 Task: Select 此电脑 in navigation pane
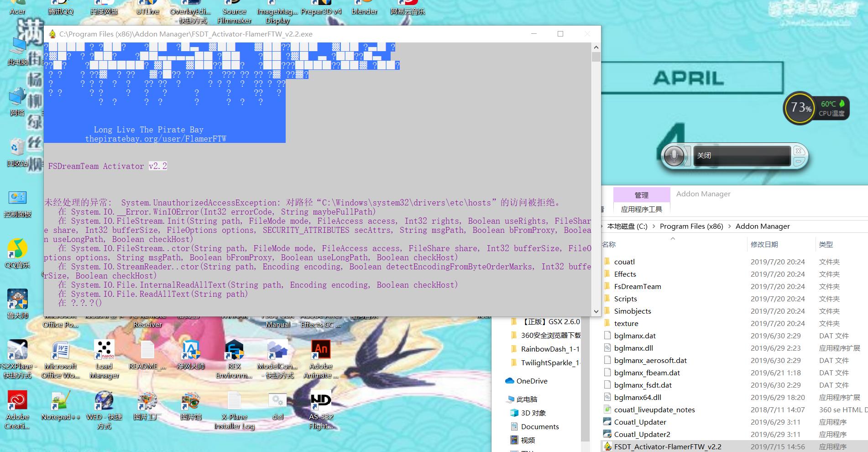pyautogui.click(x=527, y=399)
